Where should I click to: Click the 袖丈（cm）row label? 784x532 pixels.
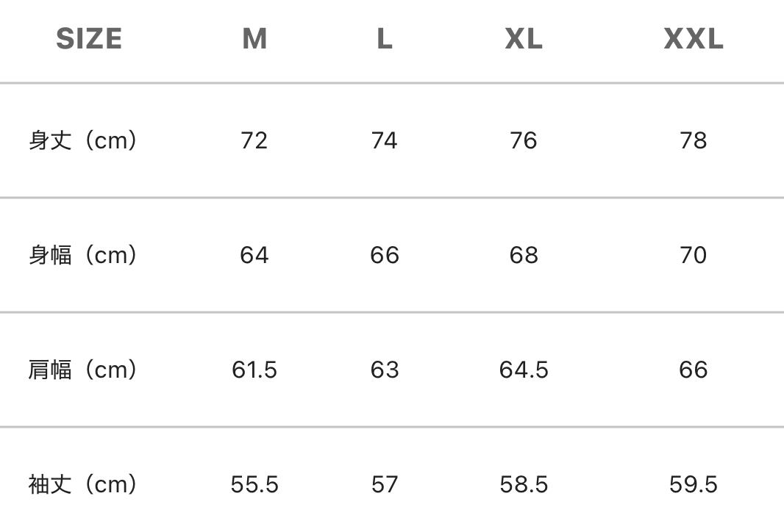click(x=82, y=484)
